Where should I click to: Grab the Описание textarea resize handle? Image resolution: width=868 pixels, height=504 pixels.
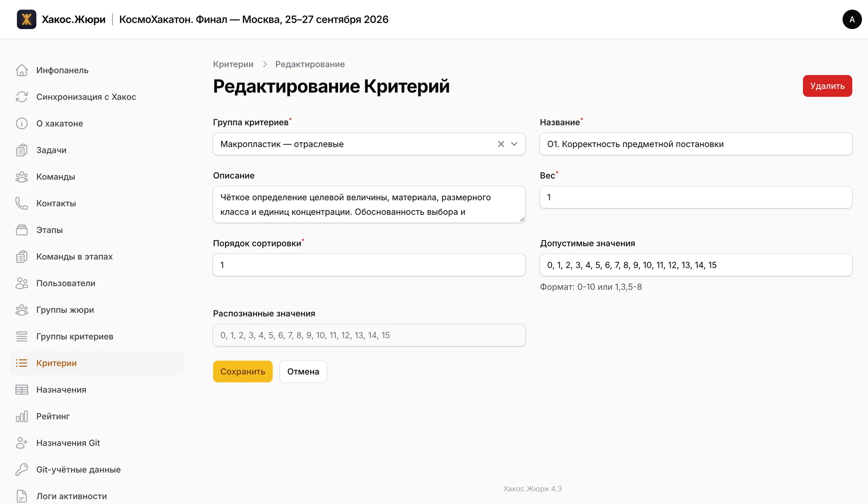point(522,219)
